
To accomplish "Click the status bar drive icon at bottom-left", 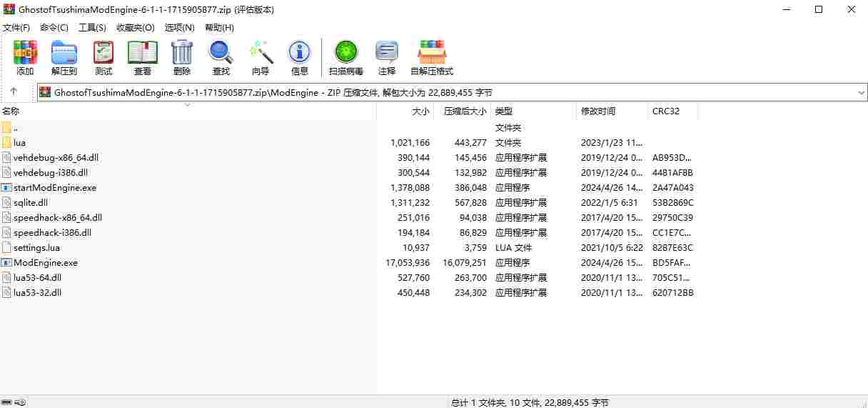I will coord(6,402).
